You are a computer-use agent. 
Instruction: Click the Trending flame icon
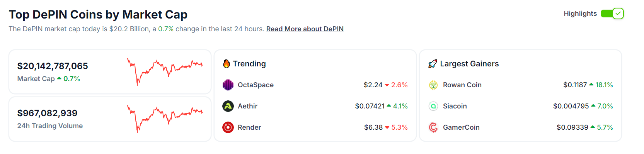(x=227, y=64)
